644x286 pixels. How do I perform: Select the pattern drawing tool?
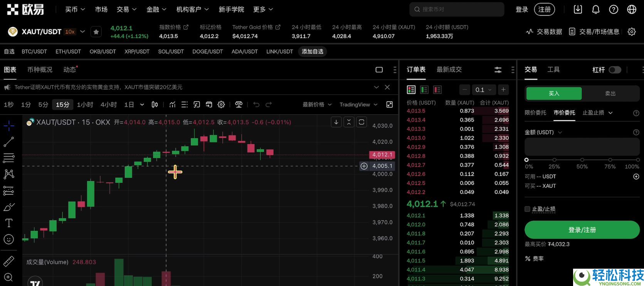click(x=9, y=174)
